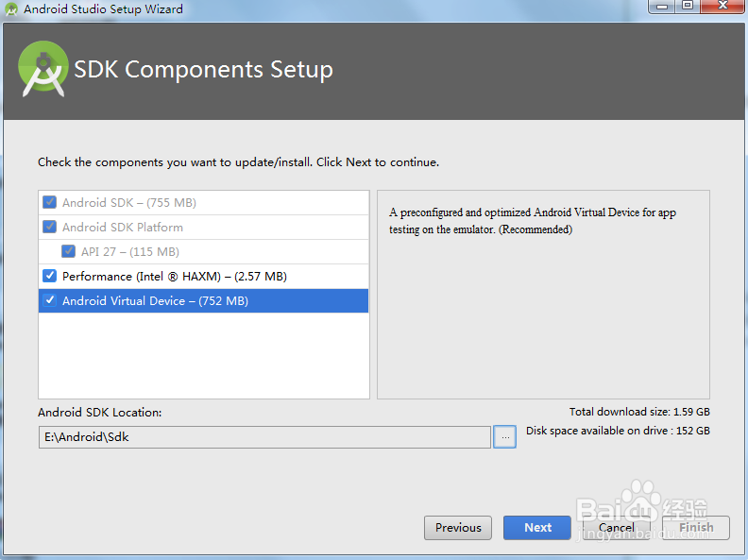Select the Android Virtual Device row
Image resolution: width=748 pixels, height=560 pixels.
pyautogui.click(x=156, y=300)
